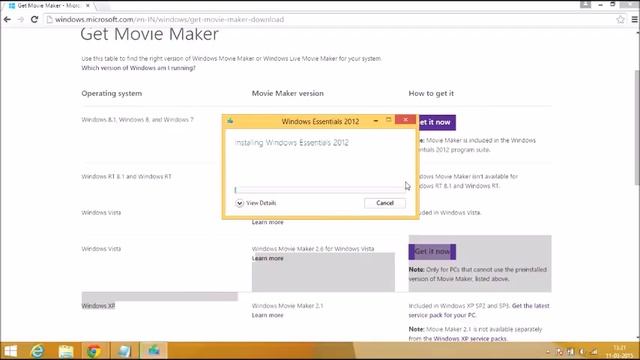Screen dimensions: 640x360
Task: Reload the page with the refresh icon
Action: pos(34,19)
